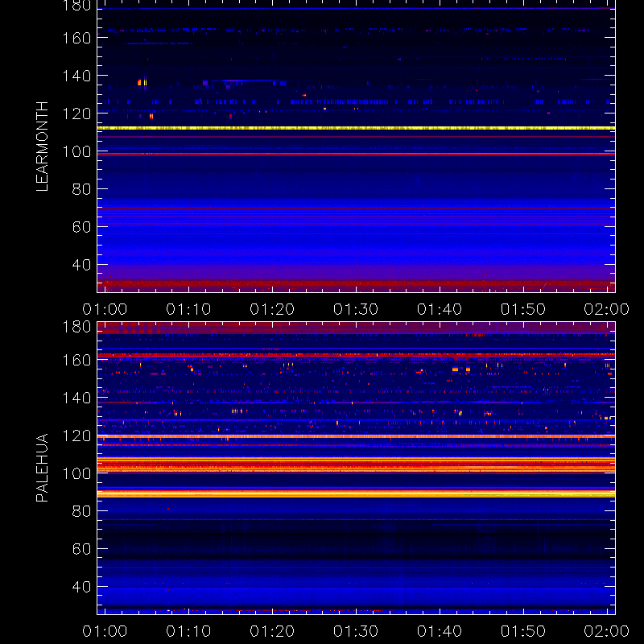Click the 180 tick label on PALEHUA axis

coord(76,327)
